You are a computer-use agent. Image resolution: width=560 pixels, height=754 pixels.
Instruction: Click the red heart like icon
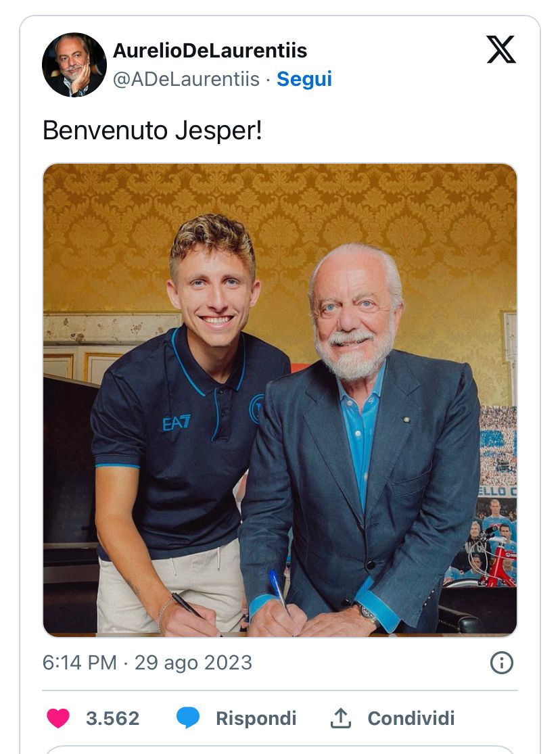point(58,717)
